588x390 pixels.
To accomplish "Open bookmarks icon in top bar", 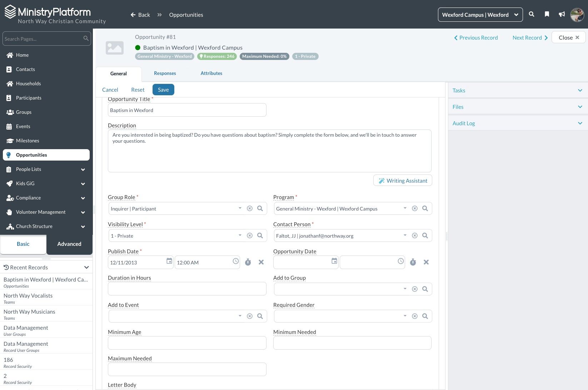I will (547, 14).
